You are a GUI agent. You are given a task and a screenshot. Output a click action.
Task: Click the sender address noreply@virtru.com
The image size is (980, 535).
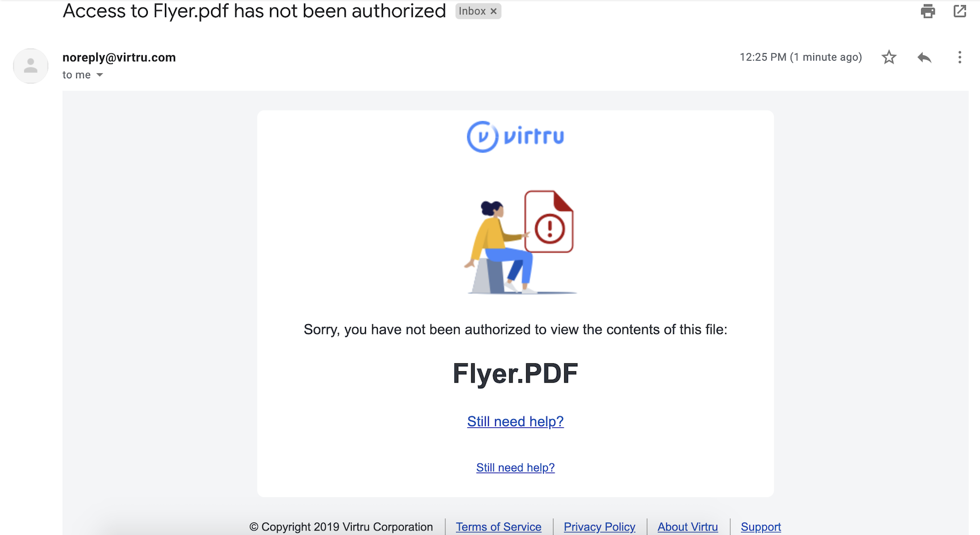119,57
